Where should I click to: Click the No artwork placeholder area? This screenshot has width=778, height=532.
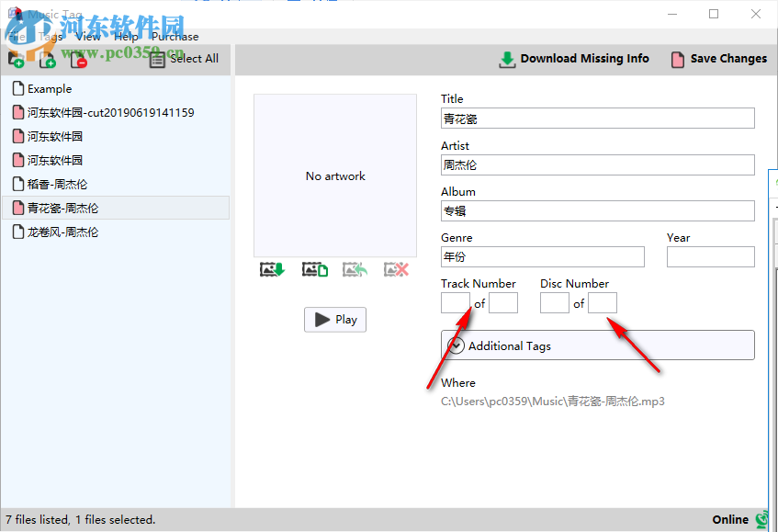tap(335, 175)
